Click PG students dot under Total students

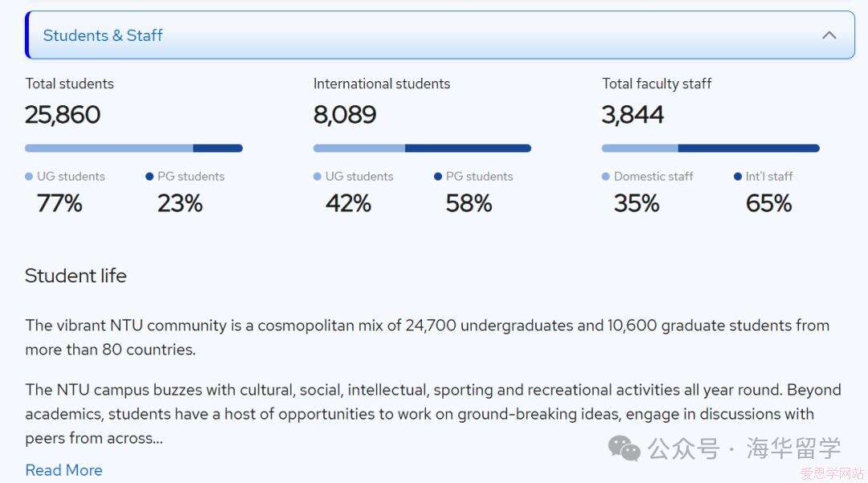click(x=149, y=177)
